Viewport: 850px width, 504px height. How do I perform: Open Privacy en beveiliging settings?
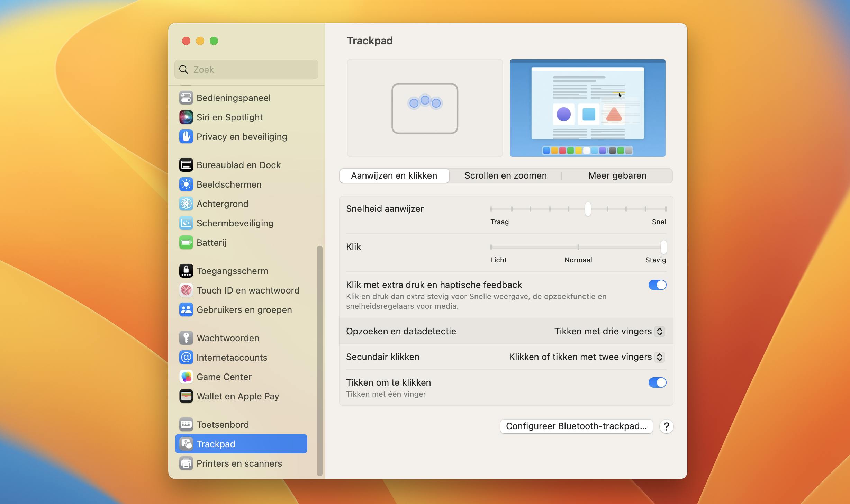click(x=242, y=136)
